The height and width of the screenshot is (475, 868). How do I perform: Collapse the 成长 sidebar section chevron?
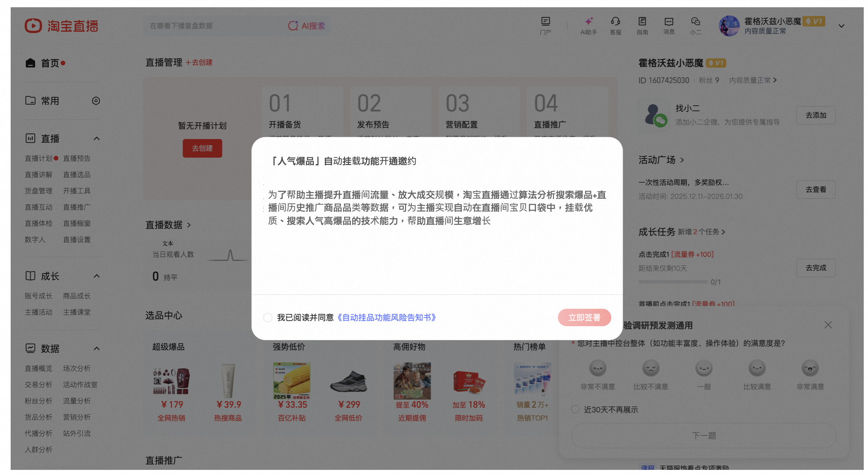click(x=97, y=276)
